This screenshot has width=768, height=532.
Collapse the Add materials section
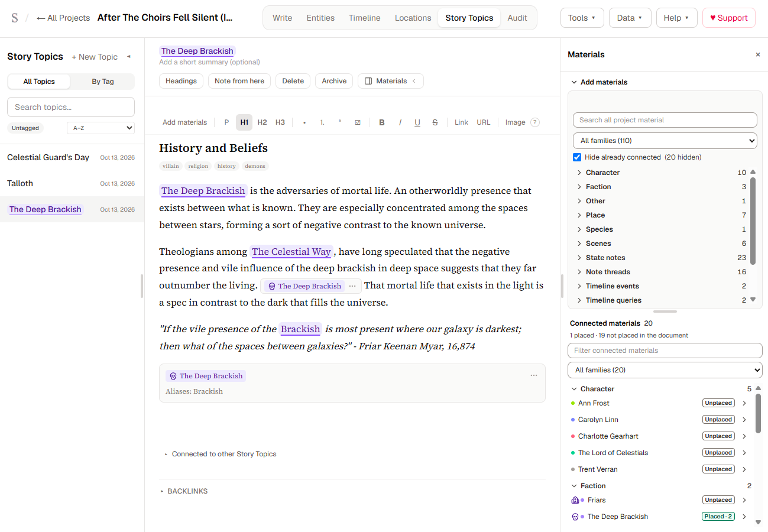[599, 82]
